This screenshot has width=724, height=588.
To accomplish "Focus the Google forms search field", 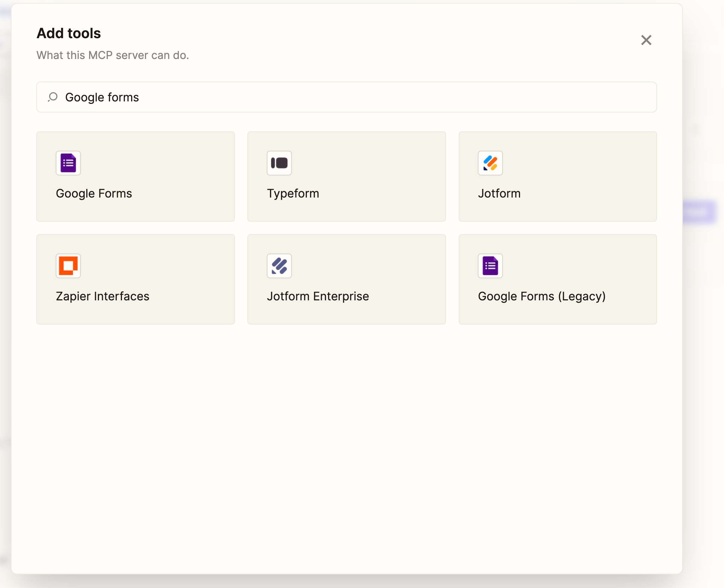I will [354, 97].
